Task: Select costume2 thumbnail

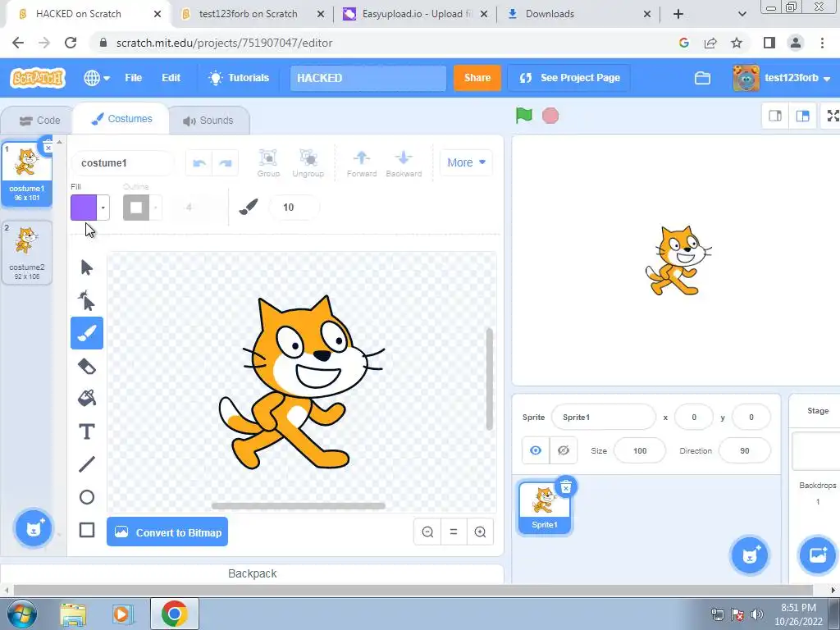Action: (27, 253)
